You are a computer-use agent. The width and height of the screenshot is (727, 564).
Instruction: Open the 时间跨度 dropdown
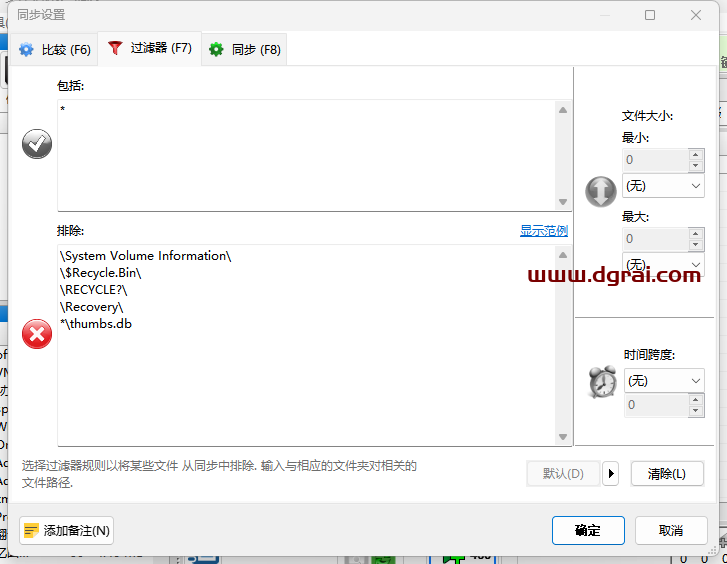point(664,381)
